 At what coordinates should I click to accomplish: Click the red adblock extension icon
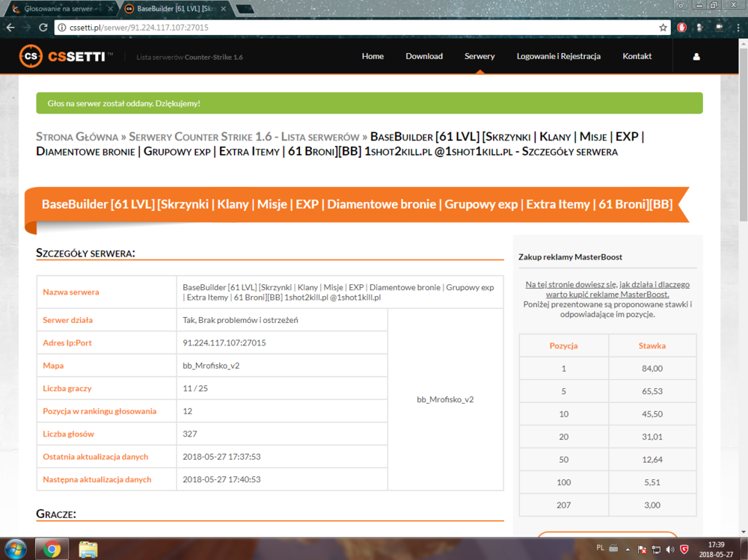point(681,28)
